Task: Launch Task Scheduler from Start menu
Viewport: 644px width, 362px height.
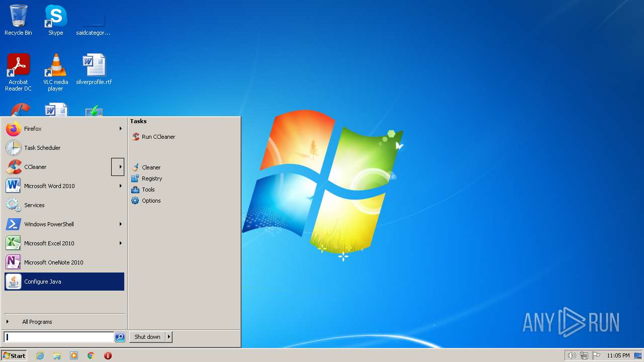Action: [64, 148]
